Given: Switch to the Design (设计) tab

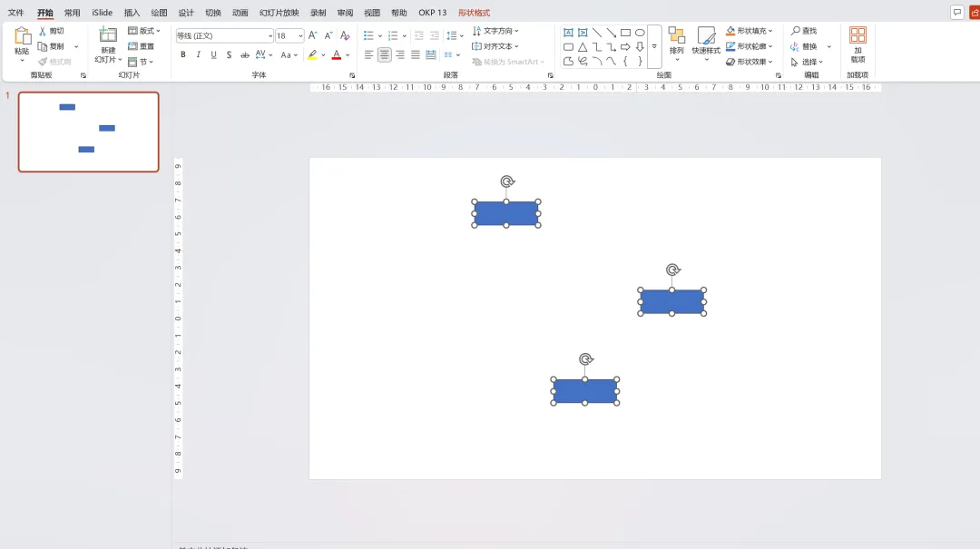Looking at the screenshot, I should coord(186,13).
